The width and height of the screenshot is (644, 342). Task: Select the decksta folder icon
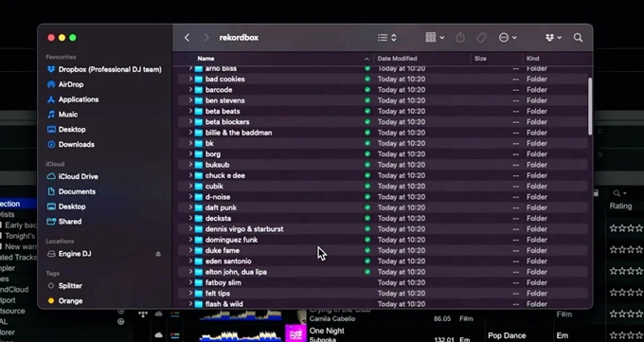pyautogui.click(x=199, y=218)
